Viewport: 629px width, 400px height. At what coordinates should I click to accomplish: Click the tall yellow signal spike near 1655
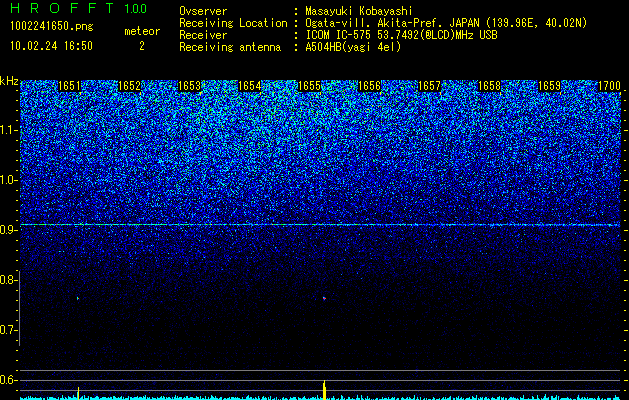324,390
